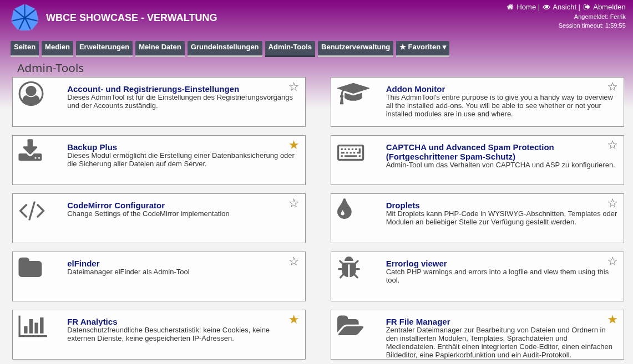Click the WBCE logo icon

[x=24, y=17]
